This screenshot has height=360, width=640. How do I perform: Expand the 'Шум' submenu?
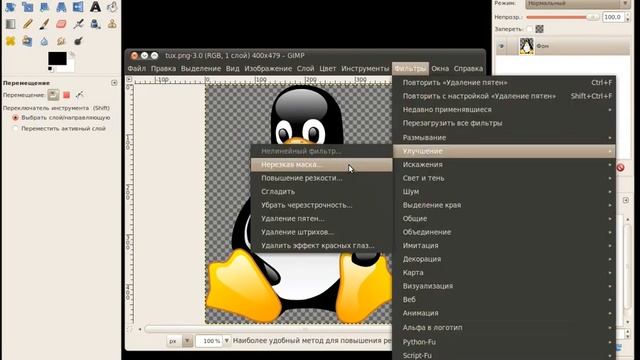pos(504,191)
